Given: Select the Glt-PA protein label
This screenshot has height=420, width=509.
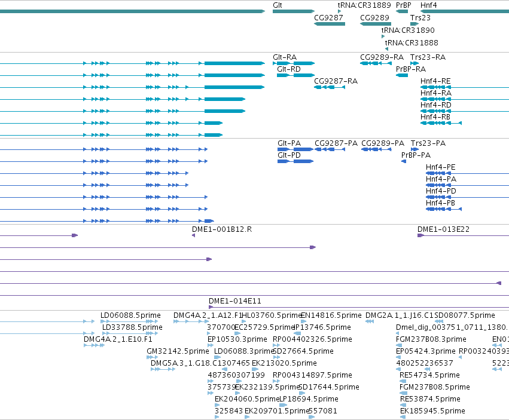Looking at the screenshot, I should click(x=289, y=143).
